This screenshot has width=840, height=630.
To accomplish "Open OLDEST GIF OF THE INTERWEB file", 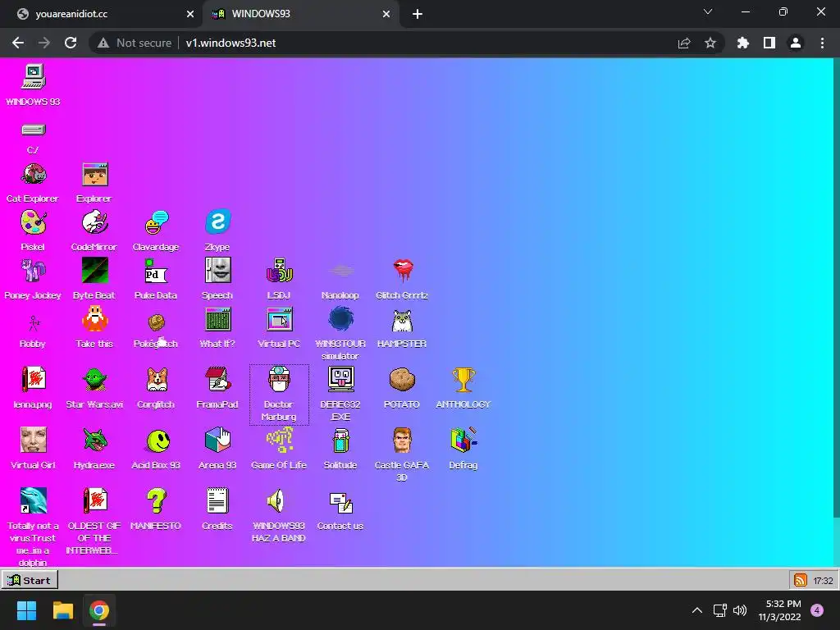I will click(95, 501).
